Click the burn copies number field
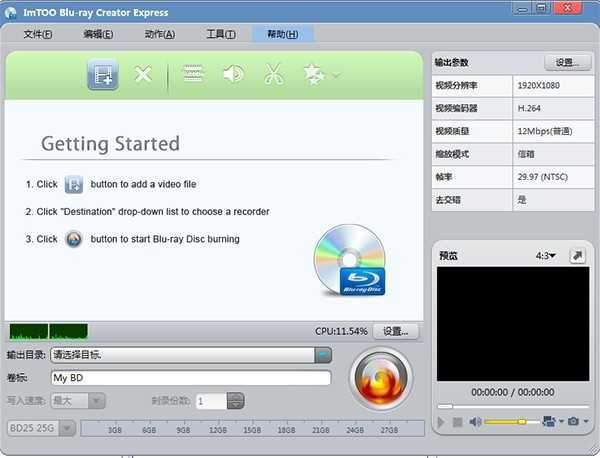The image size is (600, 458). point(211,401)
